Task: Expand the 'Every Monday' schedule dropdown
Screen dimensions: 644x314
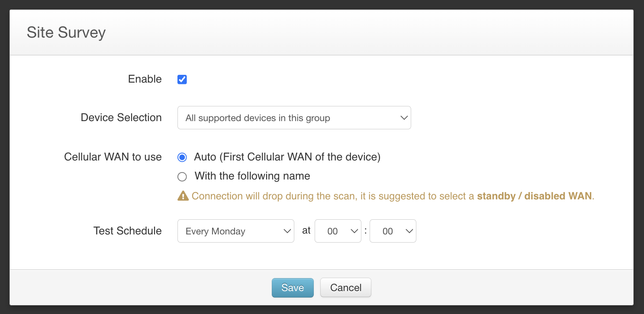Action: pyautogui.click(x=235, y=231)
